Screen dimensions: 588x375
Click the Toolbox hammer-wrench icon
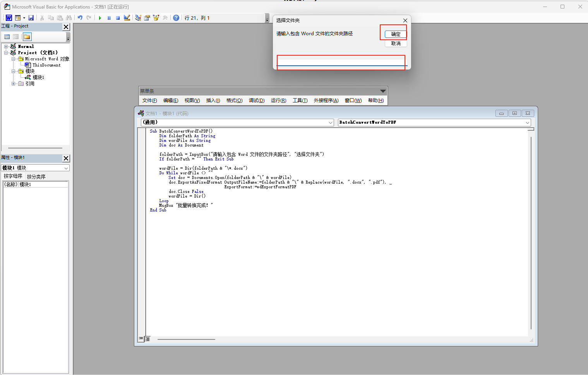coord(165,18)
